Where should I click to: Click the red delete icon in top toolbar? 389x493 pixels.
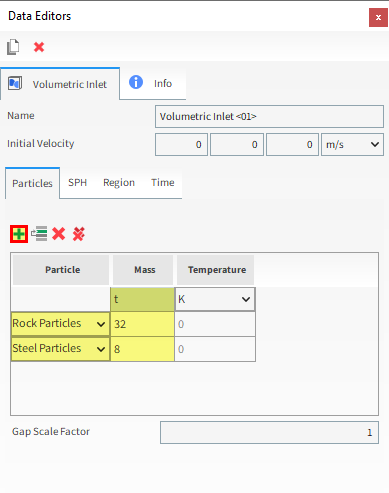coord(39,47)
